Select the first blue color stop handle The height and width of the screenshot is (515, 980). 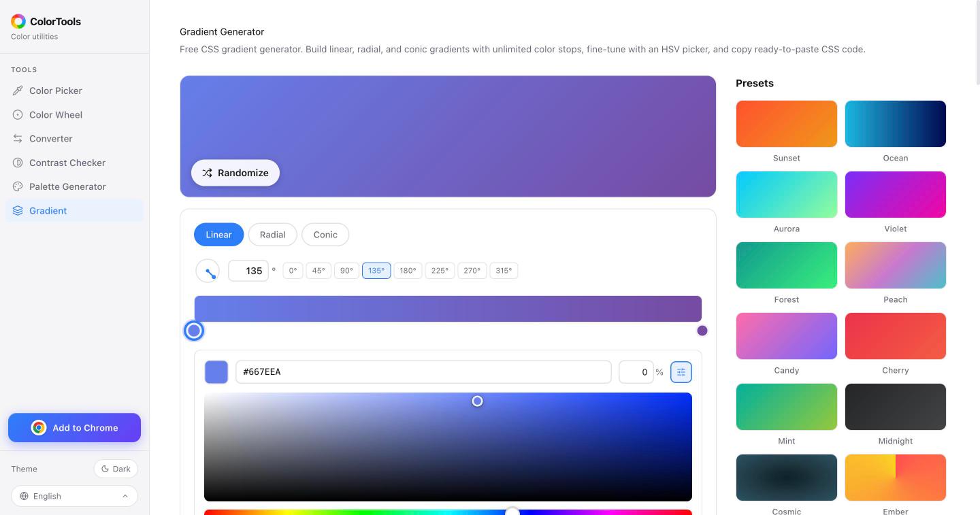pyautogui.click(x=194, y=331)
